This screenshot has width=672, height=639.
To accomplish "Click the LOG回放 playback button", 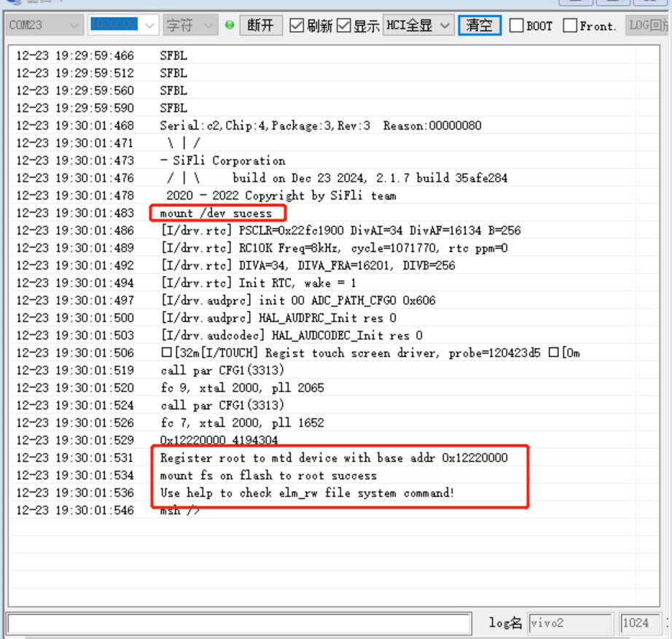I will point(648,26).
